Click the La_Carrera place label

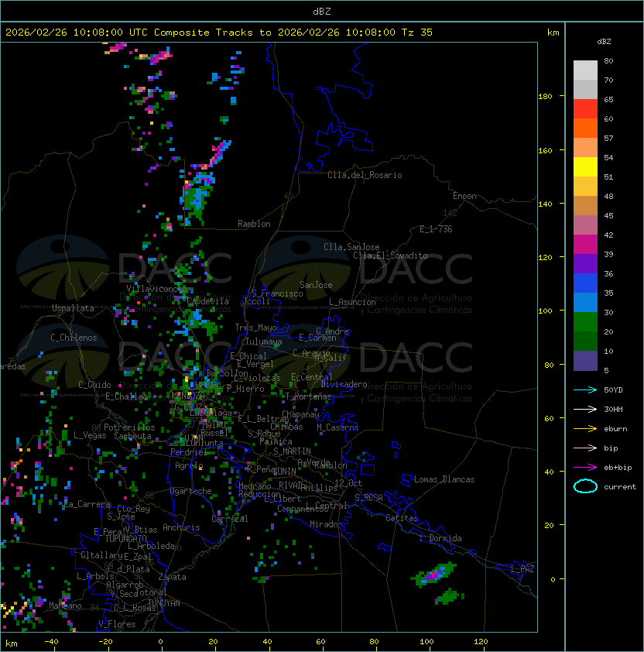[87, 504]
